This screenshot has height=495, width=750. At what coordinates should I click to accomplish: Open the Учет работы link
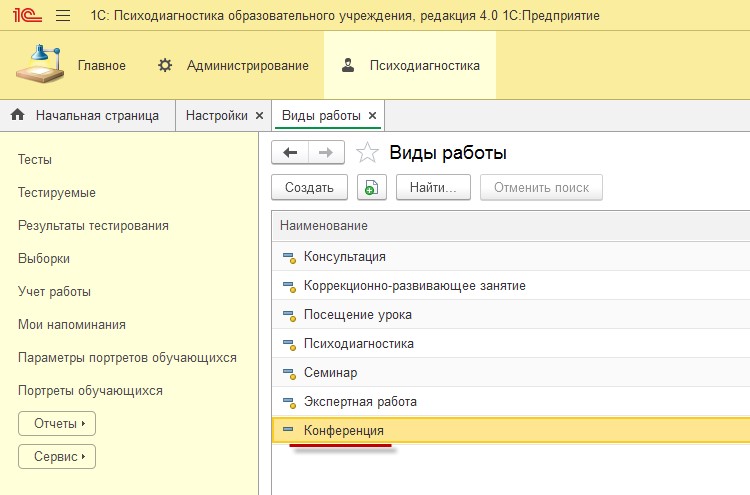(54, 291)
